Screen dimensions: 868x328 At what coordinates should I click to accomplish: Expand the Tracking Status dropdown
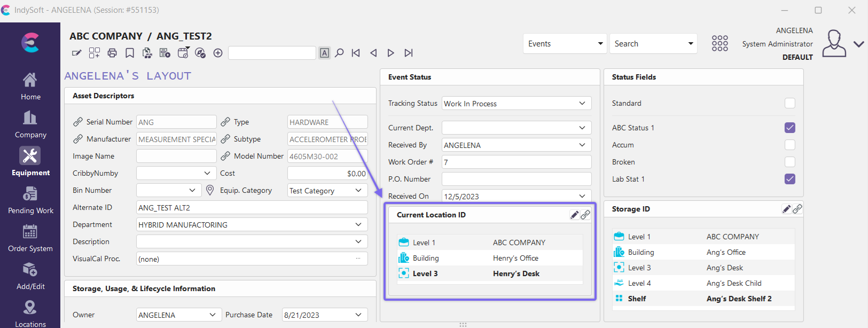[x=582, y=104]
